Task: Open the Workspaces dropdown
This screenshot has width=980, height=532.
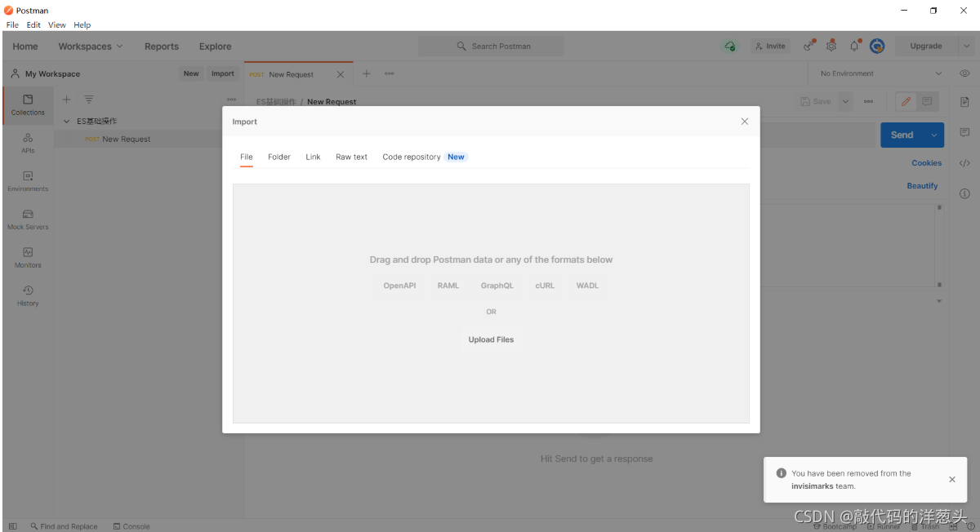Action: [91, 47]
